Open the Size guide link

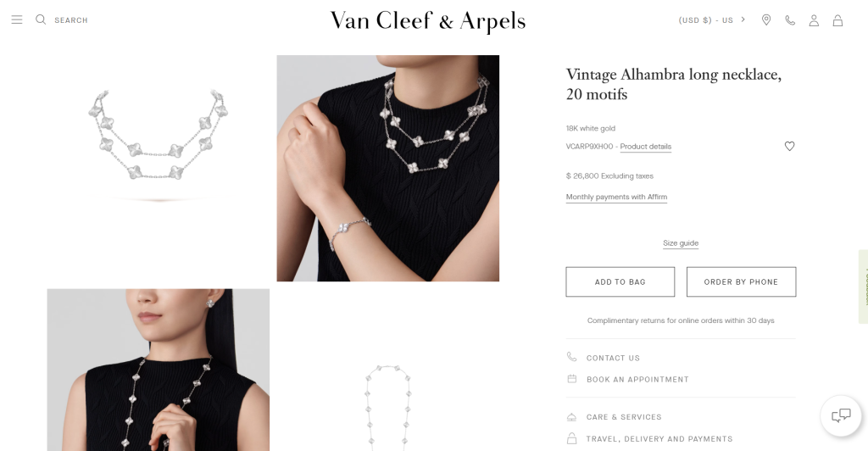click(681, 243)
